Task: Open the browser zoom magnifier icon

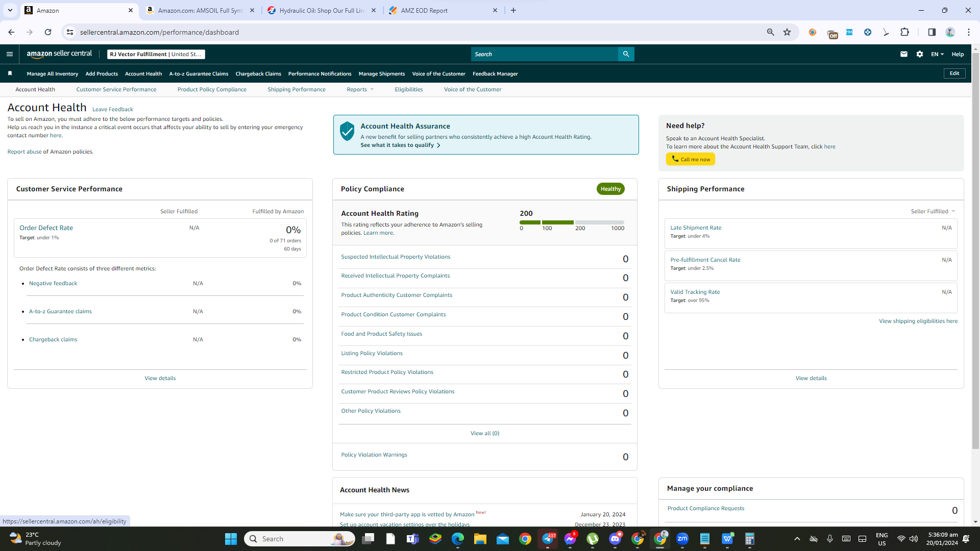Action: point(771,32)
